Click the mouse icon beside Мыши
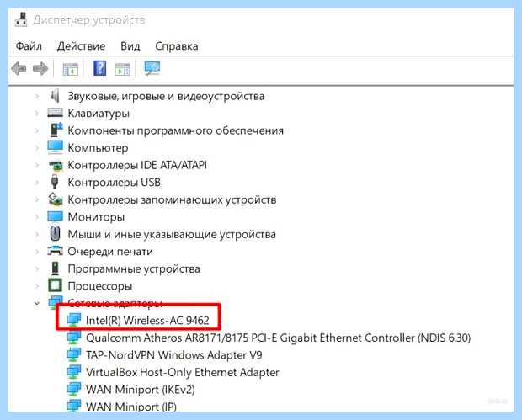 coord(55,234)
